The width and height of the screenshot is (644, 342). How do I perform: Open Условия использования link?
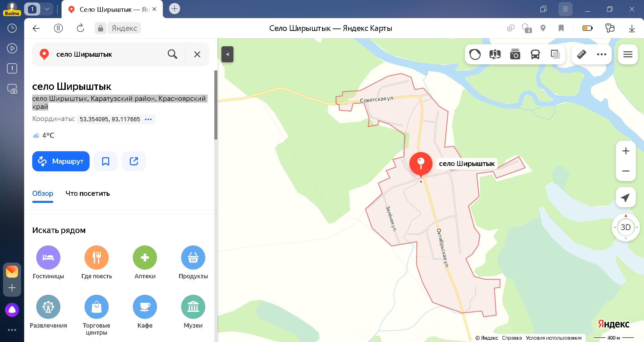click(553, 338)
